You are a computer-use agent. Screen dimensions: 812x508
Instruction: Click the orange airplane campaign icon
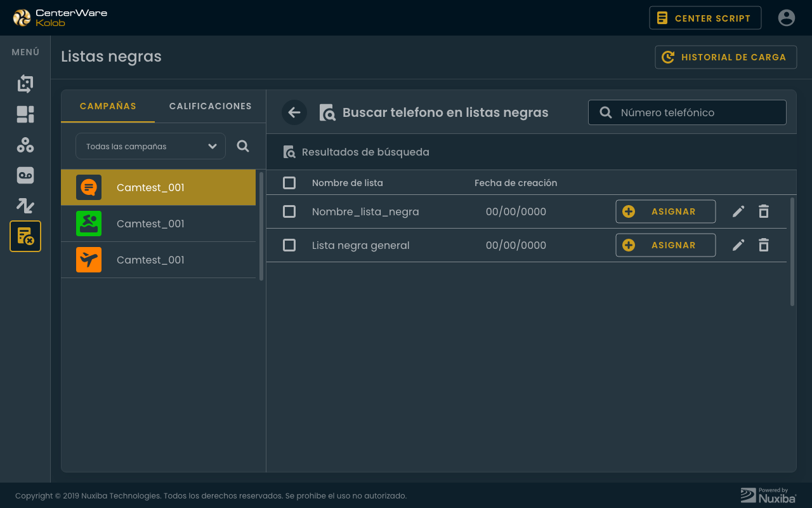[89, 260]
